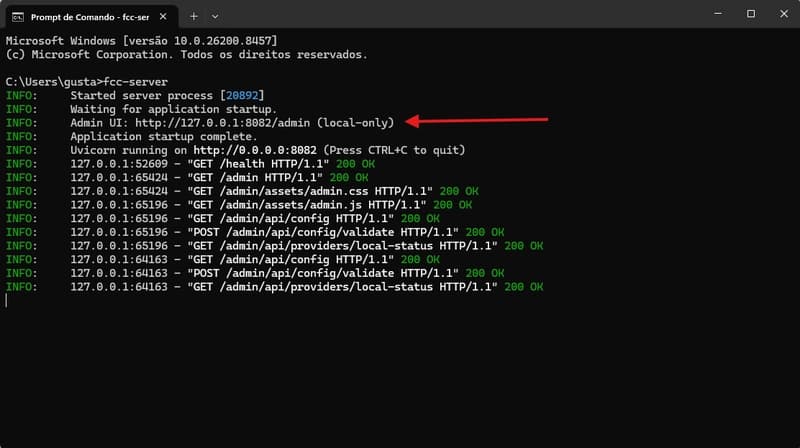
Task: Maximize the terminal window
Action: (x=751, y=14)
